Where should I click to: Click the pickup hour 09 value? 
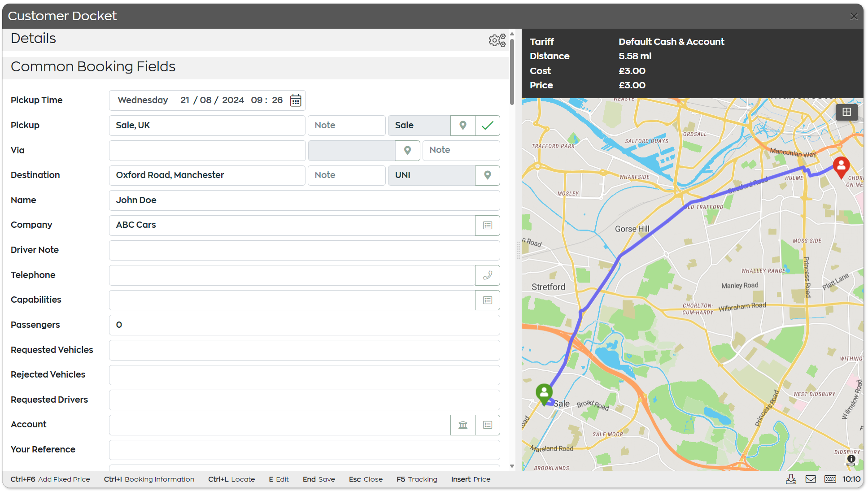tap(257, 100)
